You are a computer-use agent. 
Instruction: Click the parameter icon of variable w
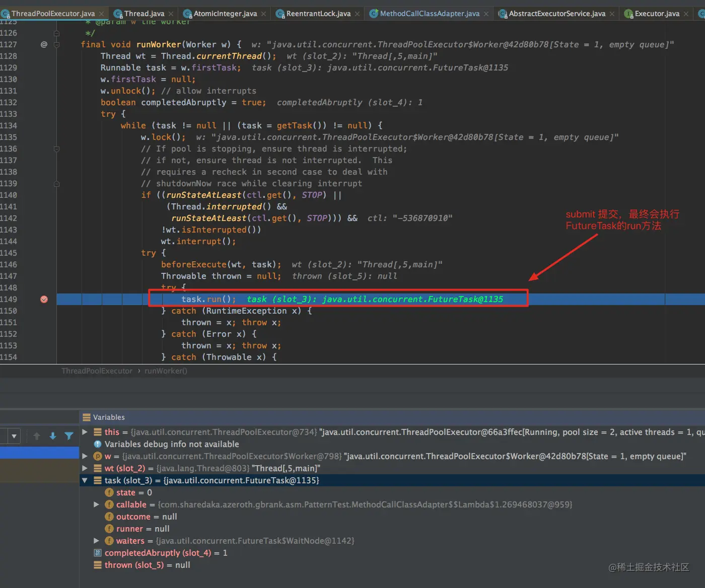98,456
